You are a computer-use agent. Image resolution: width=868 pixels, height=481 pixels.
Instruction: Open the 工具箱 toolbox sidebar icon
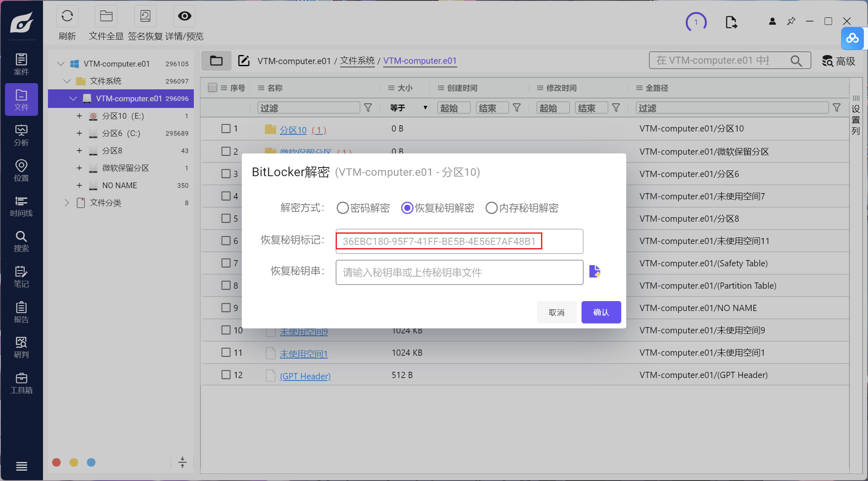21,383
